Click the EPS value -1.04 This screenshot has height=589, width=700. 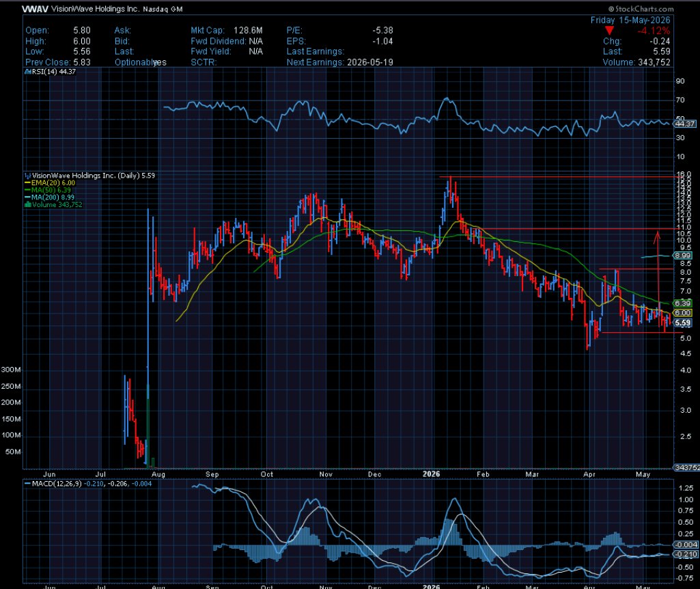click(x=383, y=41)
